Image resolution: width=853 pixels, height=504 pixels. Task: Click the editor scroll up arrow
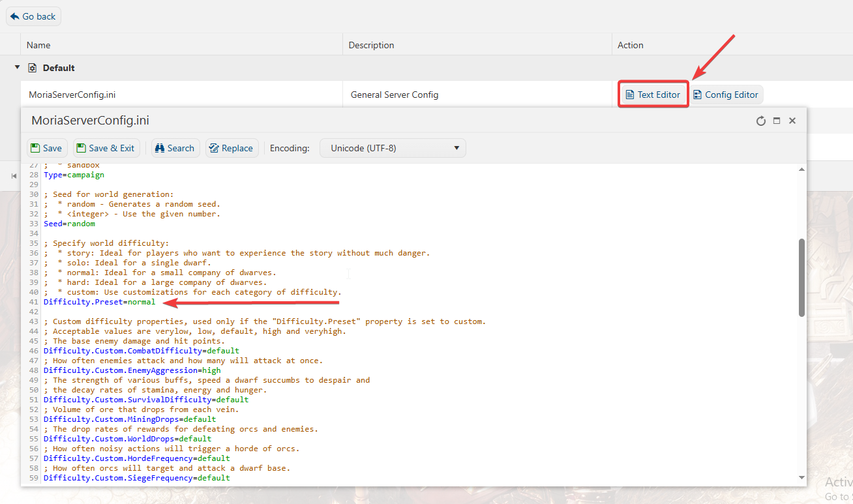pyautogui.click(x=801, y=170)
